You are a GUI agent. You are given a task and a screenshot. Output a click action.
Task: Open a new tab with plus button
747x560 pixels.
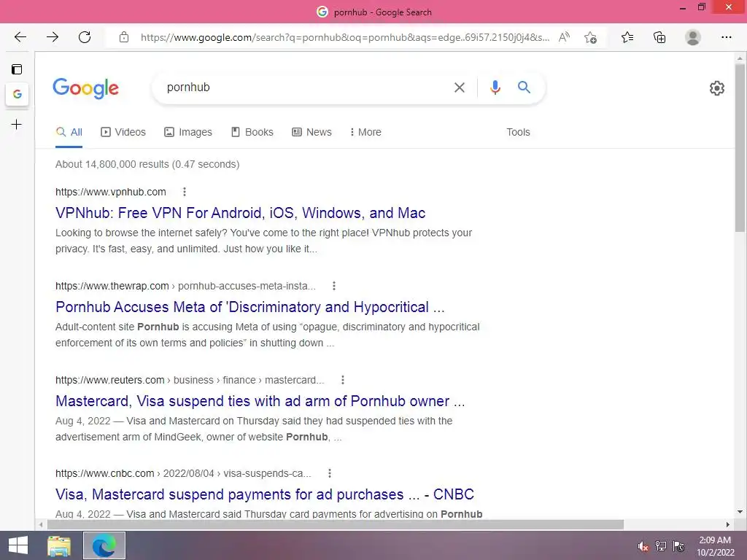coord(17,125)
